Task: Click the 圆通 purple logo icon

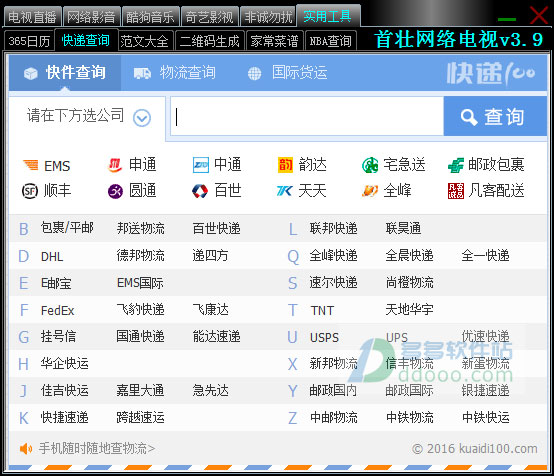Action: pyautogui.click(x=115, y=191)
